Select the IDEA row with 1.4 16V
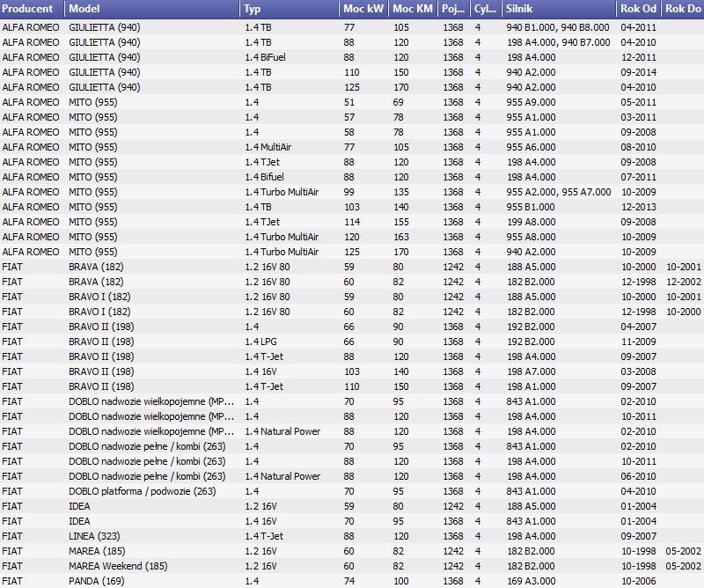The width and height of the screenshot is (704, 588). click(352, 521)
